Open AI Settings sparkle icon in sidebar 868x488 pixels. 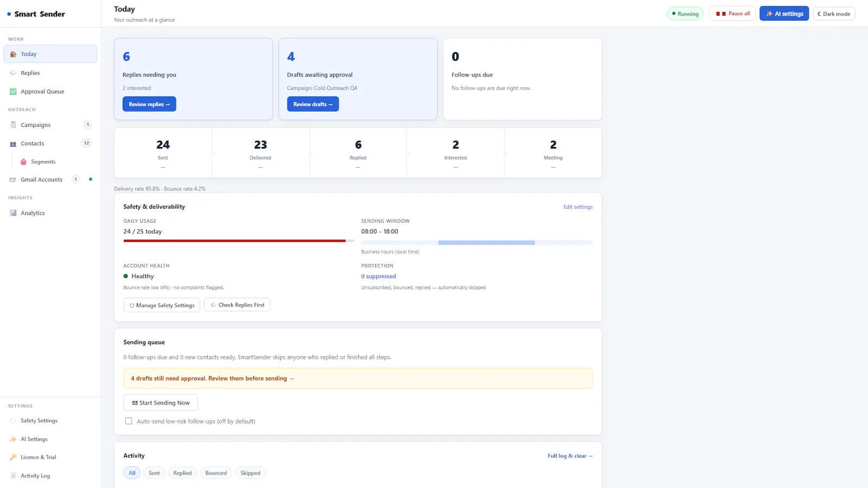click(x=13, y=439)
